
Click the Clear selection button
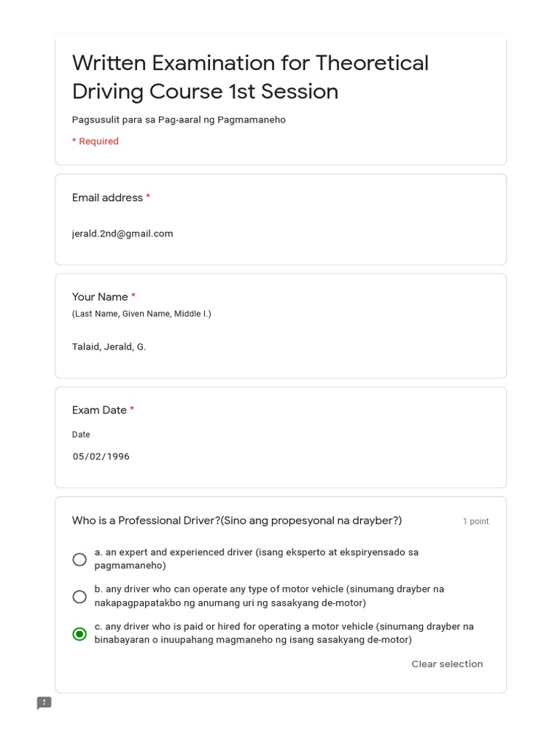pyautogui.click(x=447, y=664)
